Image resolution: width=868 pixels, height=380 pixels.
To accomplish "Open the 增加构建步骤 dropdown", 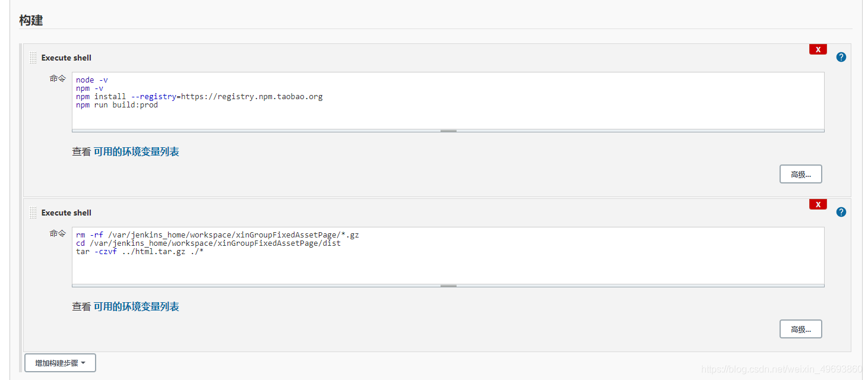I will pos(60,363).
